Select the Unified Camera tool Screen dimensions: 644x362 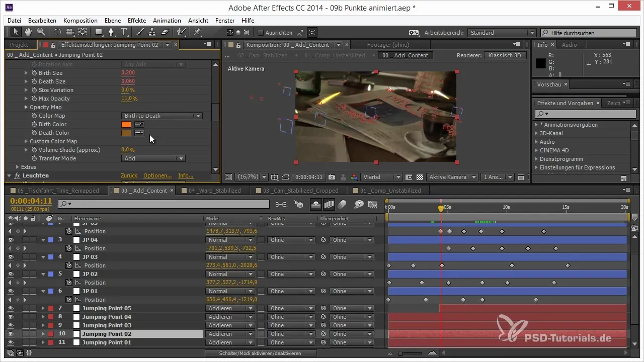coord(69,32)
